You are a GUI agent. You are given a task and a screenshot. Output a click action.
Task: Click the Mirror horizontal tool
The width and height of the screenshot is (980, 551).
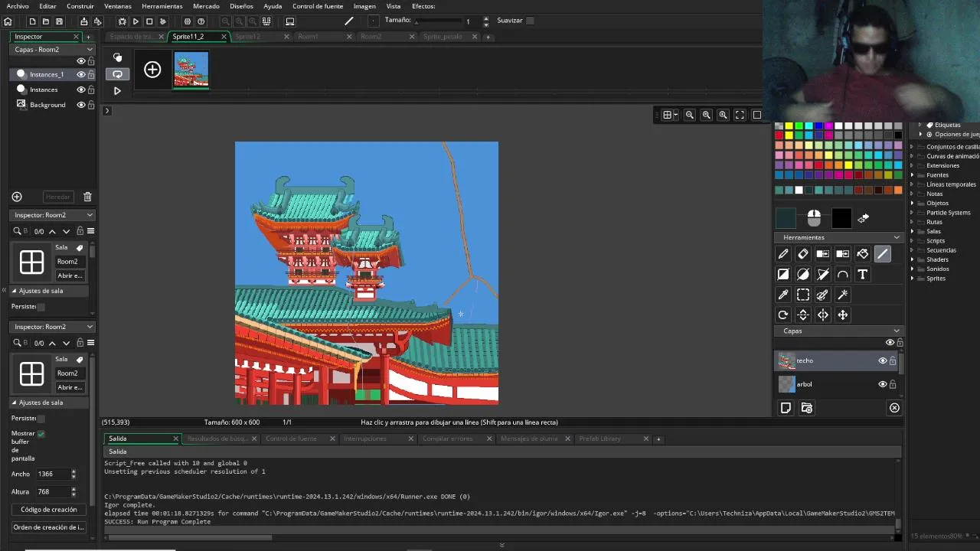(823, 315)
